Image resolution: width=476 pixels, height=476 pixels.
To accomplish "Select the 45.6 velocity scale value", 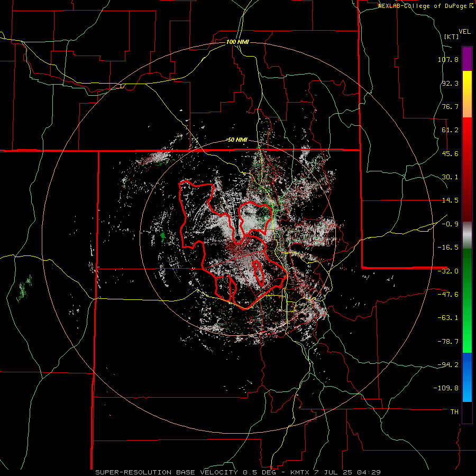I will point(450,153).
